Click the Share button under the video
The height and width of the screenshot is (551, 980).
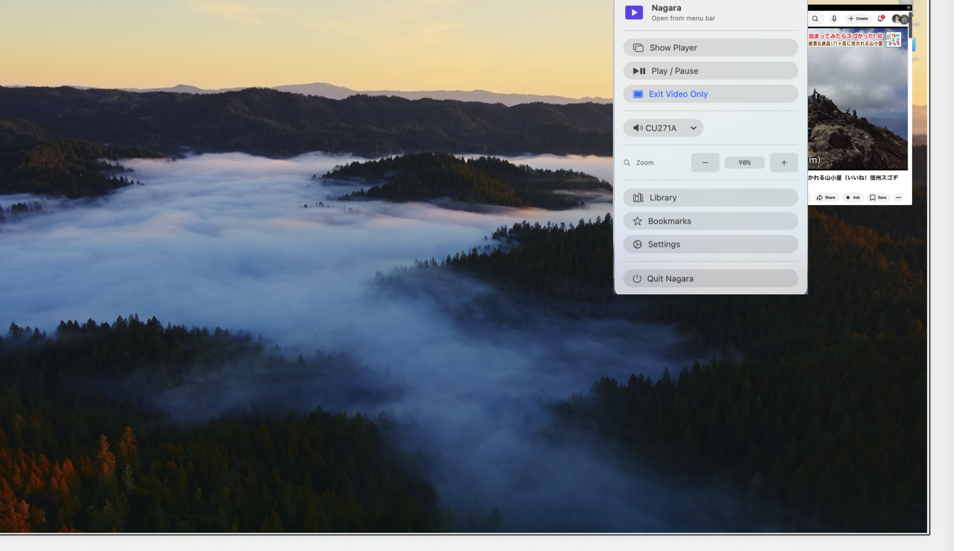point(826,197)
